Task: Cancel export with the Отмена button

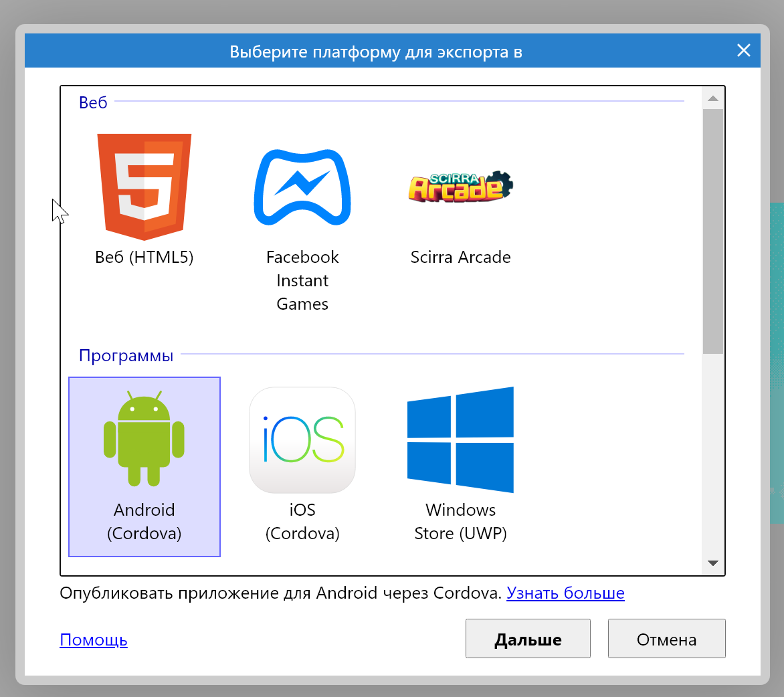Action: click(666, 639)
